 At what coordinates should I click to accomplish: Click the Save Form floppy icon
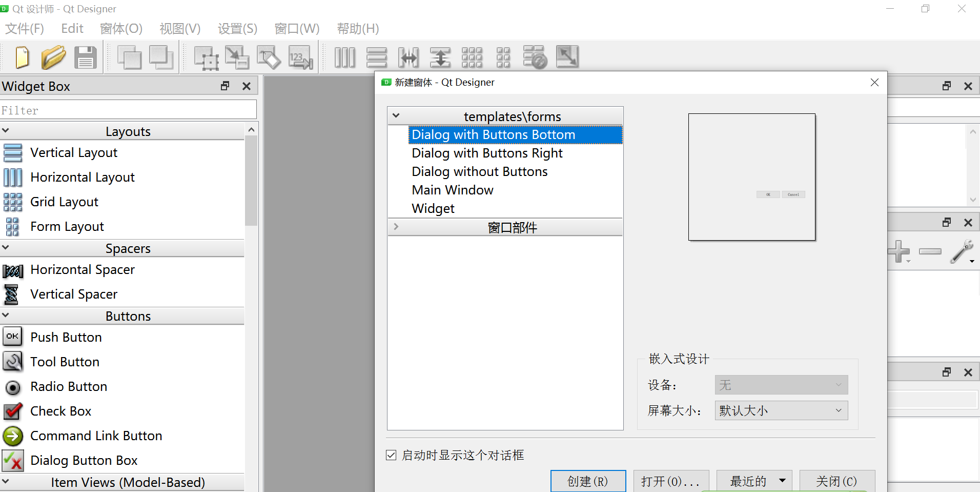click(x=86, y=57)
